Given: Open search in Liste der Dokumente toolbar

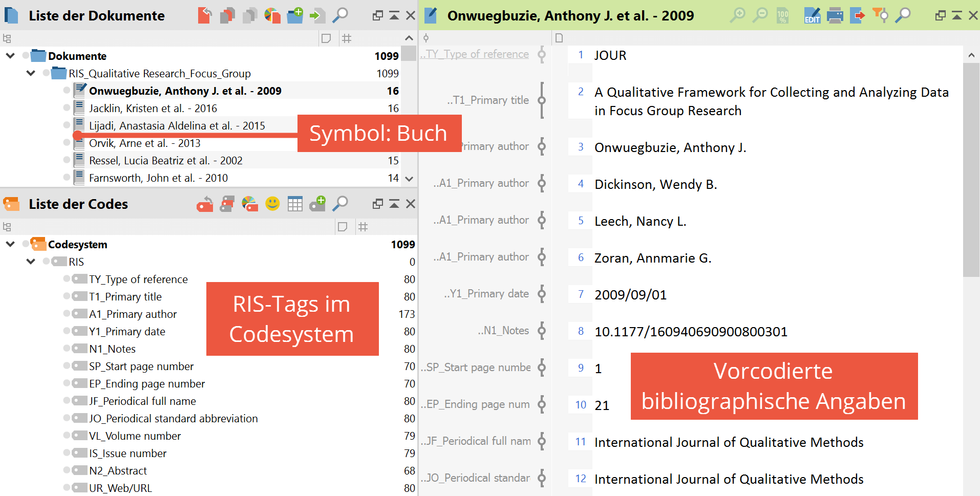Looking at the screenshot, I should coord(340,15).
